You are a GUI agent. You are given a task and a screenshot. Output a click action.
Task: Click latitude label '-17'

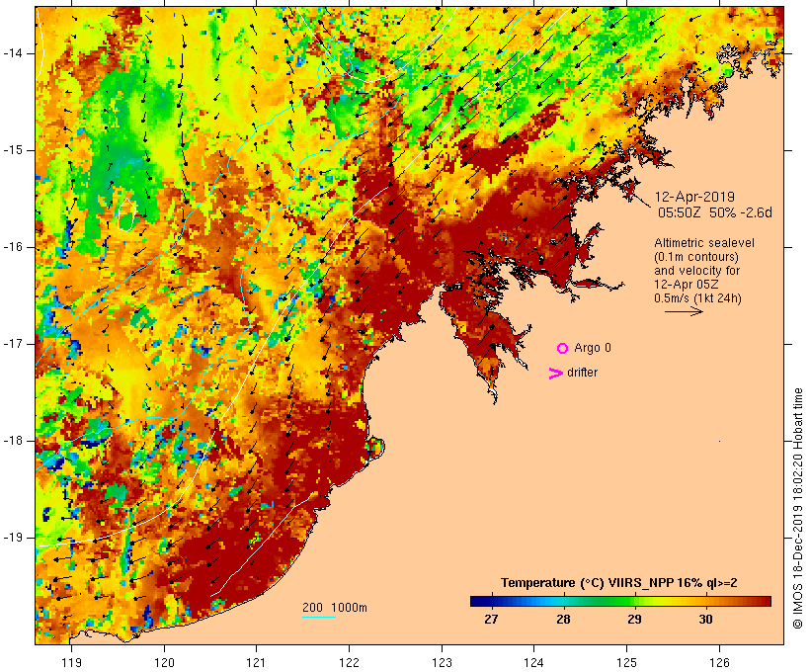pos(13,344)
